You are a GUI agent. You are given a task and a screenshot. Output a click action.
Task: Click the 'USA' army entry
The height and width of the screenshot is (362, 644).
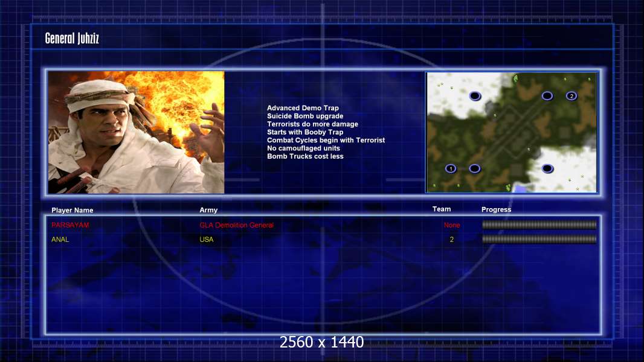coord(207,240)
